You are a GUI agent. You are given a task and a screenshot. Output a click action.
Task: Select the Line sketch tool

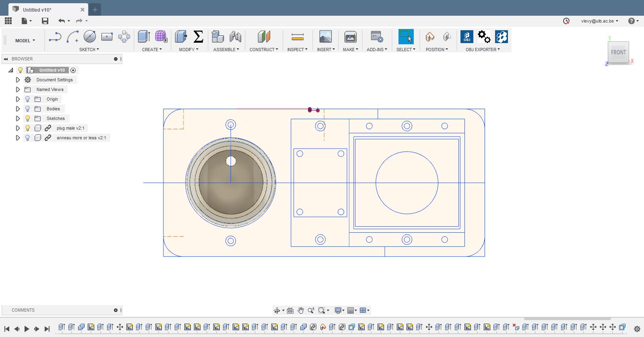(55, 37)
